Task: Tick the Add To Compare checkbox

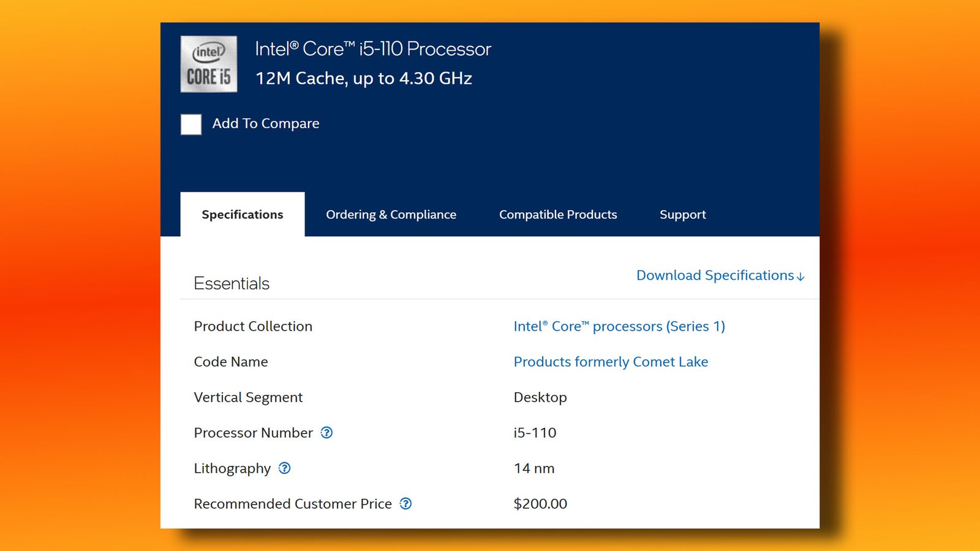Action: click(x=191, y=124)
